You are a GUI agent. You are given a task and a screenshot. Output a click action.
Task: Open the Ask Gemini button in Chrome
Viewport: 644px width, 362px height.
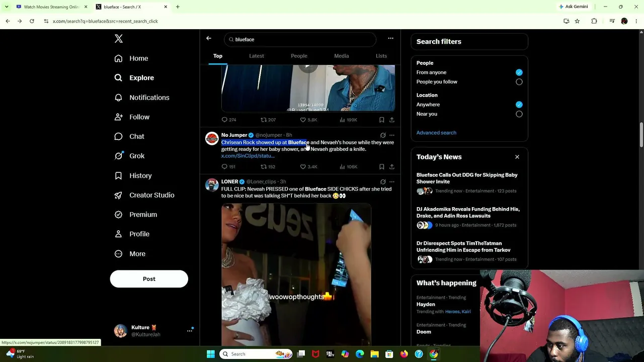[574, 7]
